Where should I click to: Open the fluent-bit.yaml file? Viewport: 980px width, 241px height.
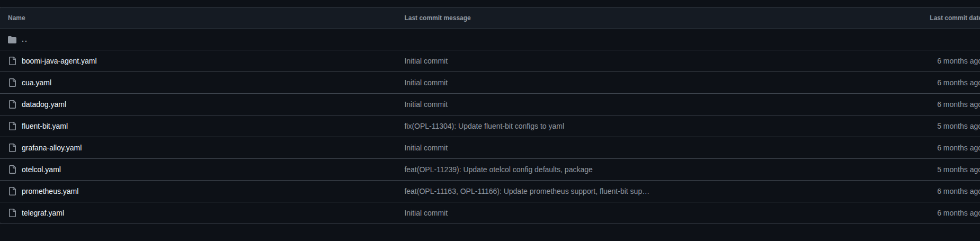44,126
